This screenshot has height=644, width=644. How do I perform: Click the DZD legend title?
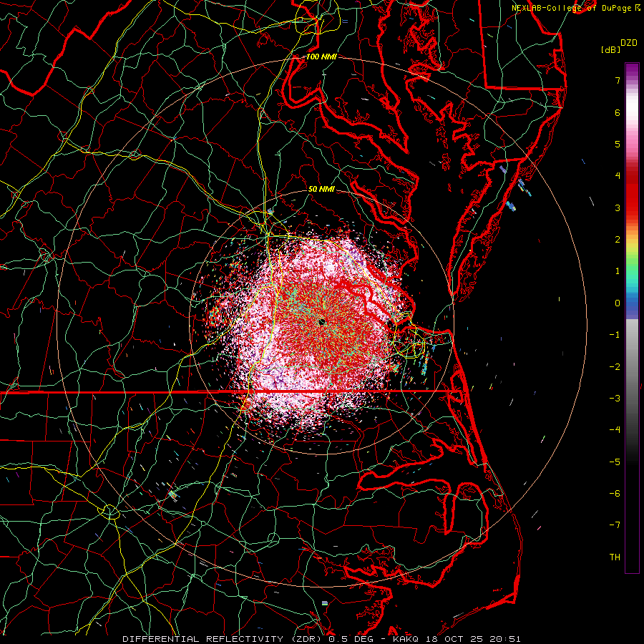[x=628, y=43]
